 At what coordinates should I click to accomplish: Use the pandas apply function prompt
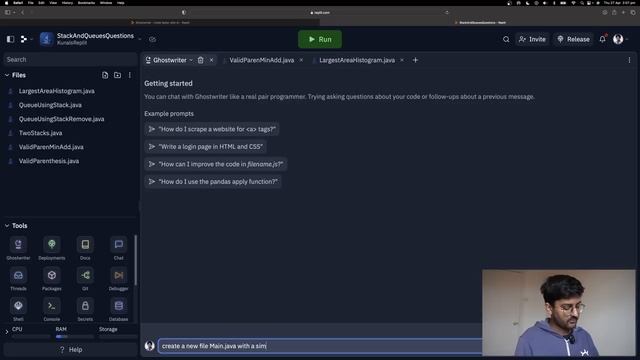point(213,182)
